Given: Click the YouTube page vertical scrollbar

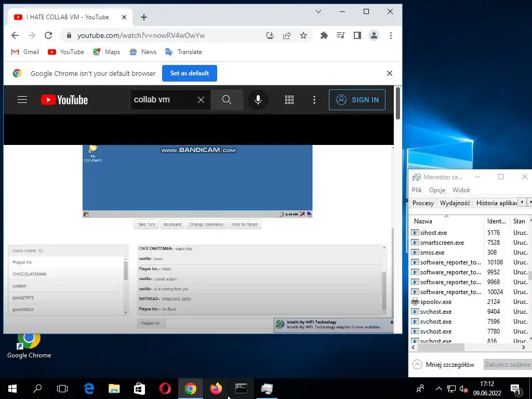Looking at the screenshot, I should pos(397,103).
